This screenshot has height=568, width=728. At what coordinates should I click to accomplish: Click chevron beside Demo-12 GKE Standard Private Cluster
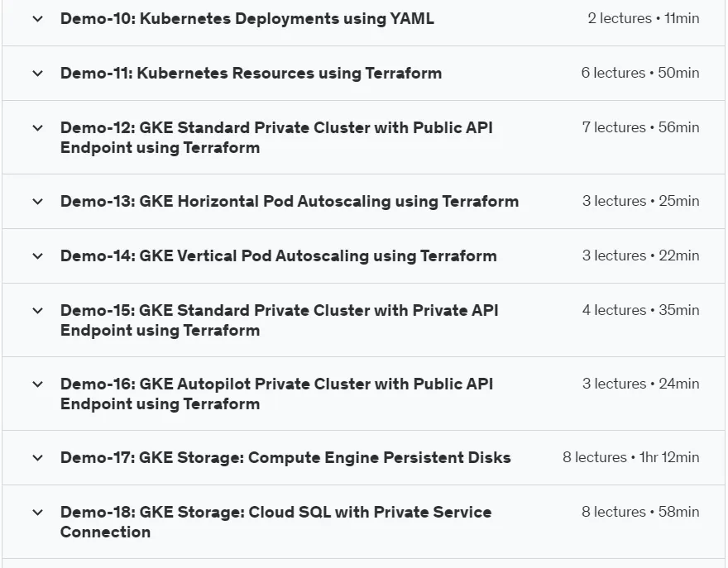[x=37, y=128]
